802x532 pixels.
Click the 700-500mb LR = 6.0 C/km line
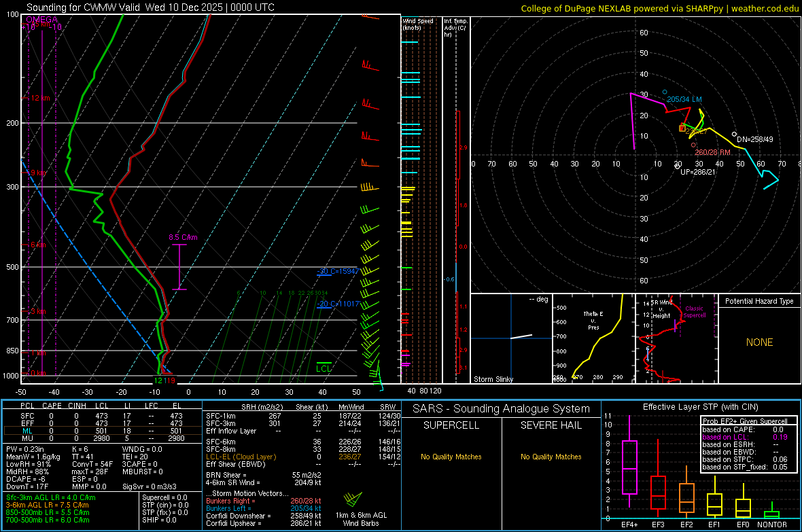(48, 520)
